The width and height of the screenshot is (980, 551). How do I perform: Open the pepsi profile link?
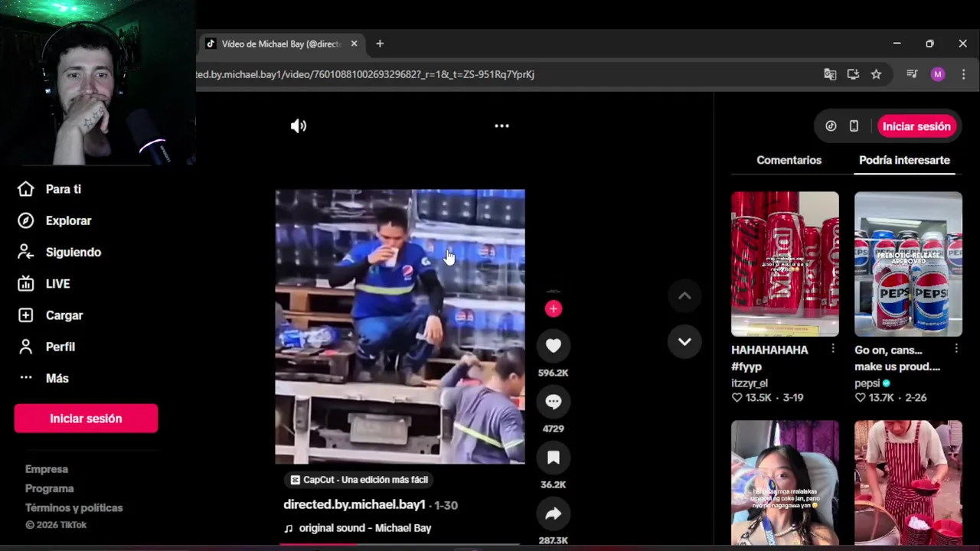coord(867,383)
